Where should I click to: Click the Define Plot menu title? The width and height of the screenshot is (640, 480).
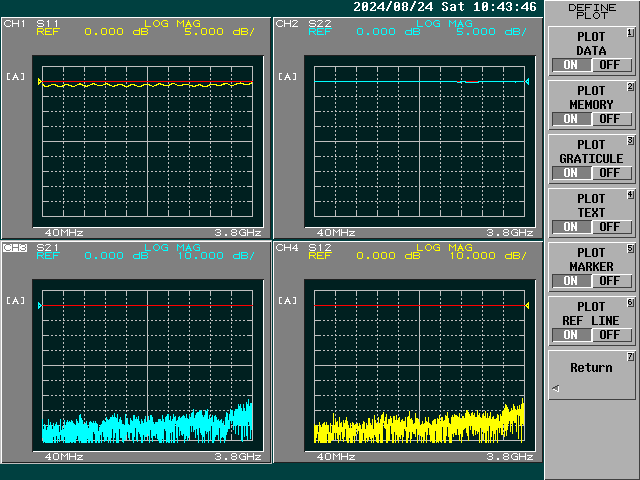click(x=591, y=12)
